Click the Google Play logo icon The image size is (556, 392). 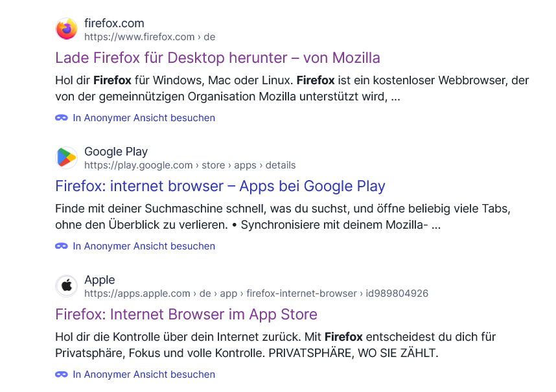pyautogui.click(x=66, y=157)
